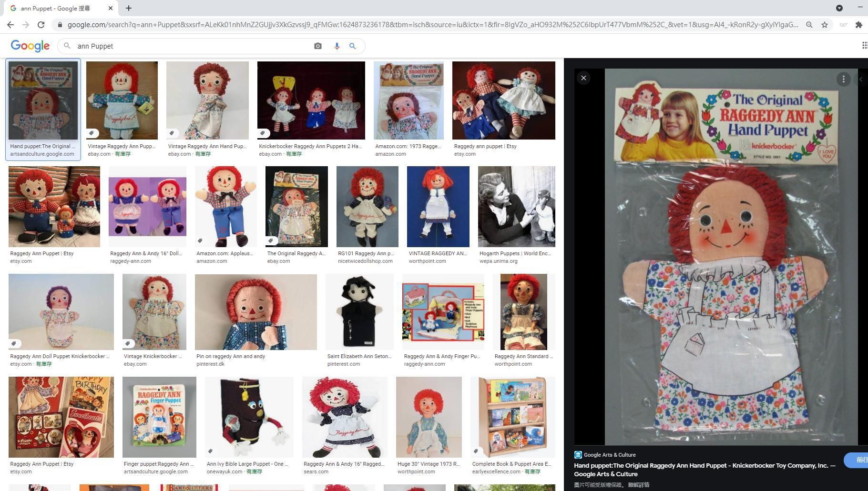Click the earlyexcellence.com source link
Image resolution: width=868 pixels, height=491 pixels.
(x=496, y=471)
